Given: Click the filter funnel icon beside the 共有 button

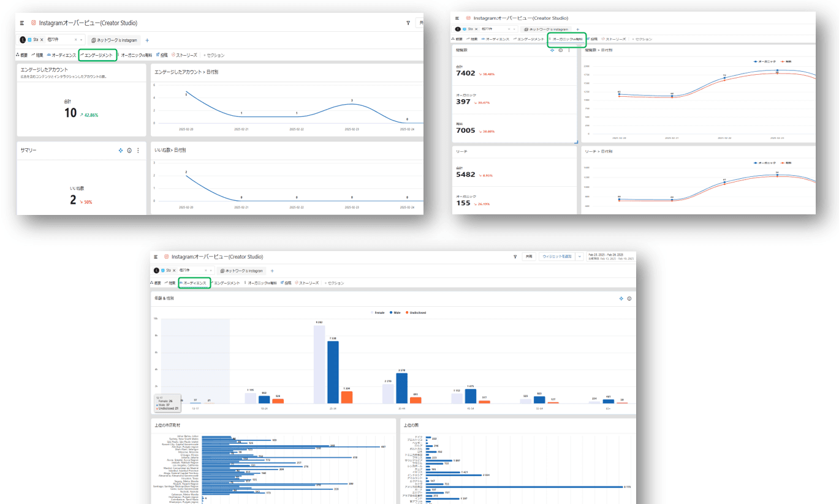Looking at the screenshot, I should pos(515,257).
